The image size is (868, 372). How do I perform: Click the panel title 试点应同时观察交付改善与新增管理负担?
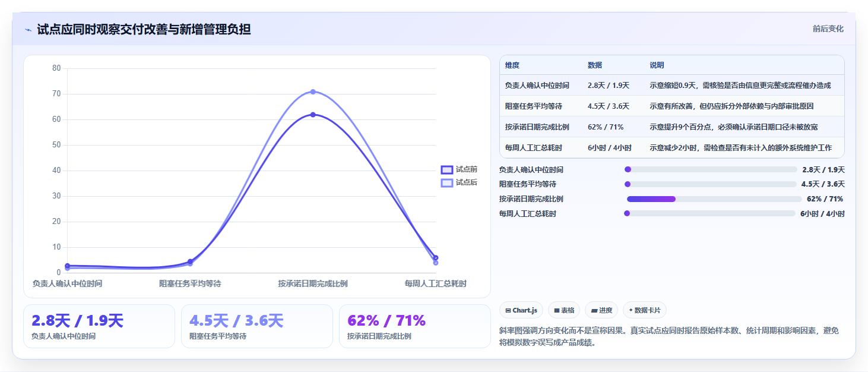(144, 30)
